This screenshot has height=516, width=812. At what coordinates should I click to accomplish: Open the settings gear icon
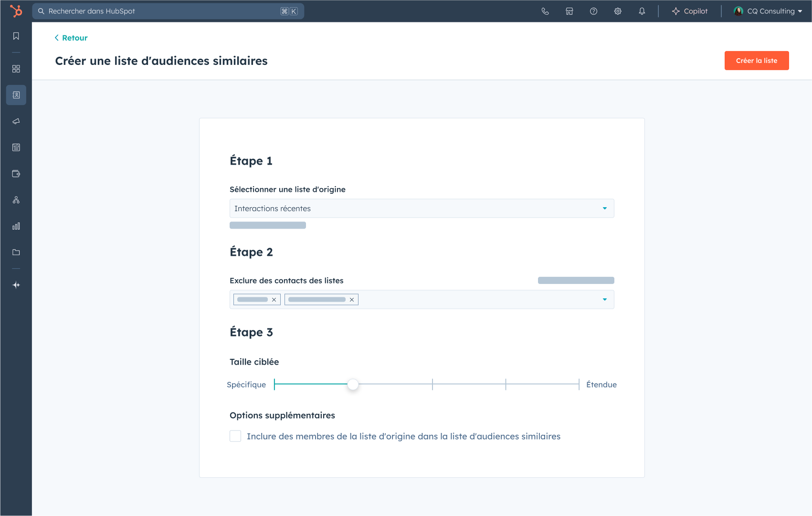pyautogui.click(x=618, y=11)
